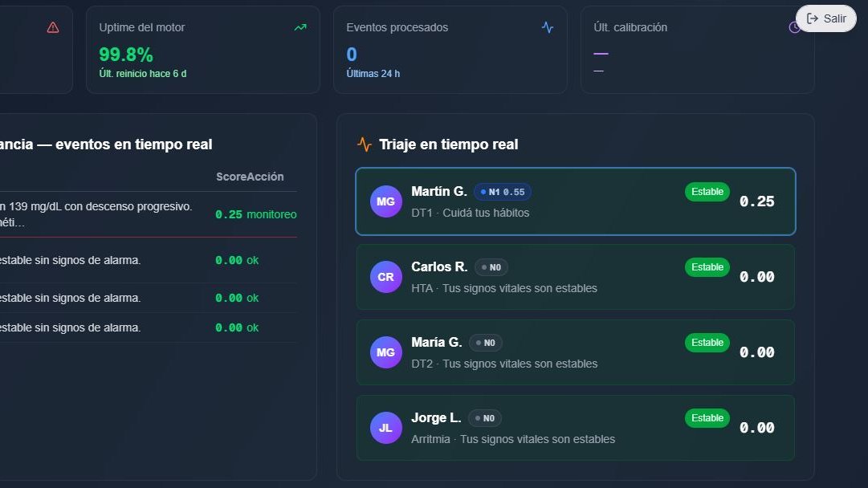Click the N0 badge next to Jorge L.
Image resolution: width=868 pixels, height=488 pixels.
(485, 417)
